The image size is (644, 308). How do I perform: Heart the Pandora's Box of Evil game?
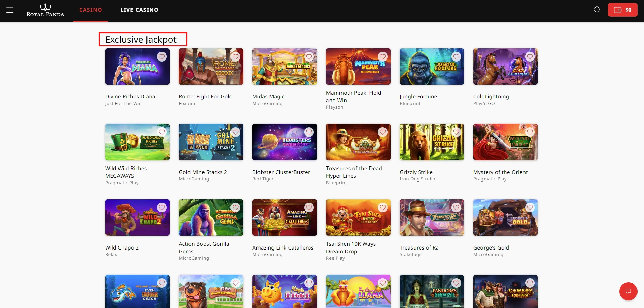[456, 283]
